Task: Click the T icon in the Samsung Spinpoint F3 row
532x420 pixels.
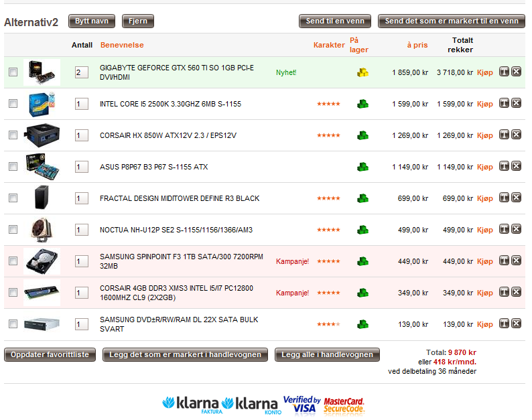Action: click(504, 261)
